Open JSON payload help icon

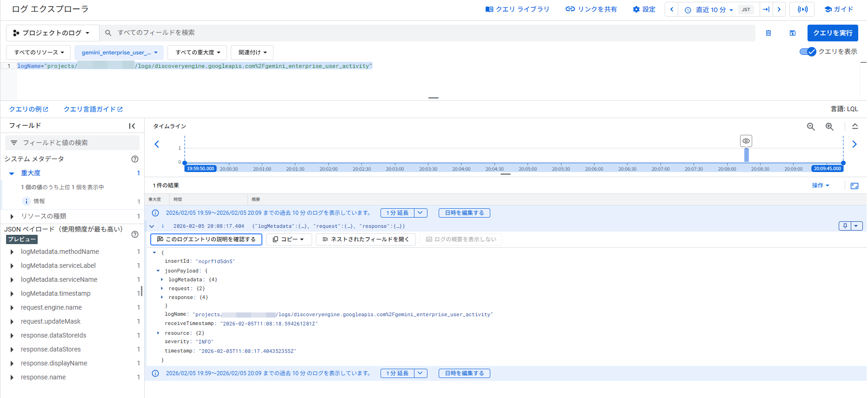(x=135, y=234)
